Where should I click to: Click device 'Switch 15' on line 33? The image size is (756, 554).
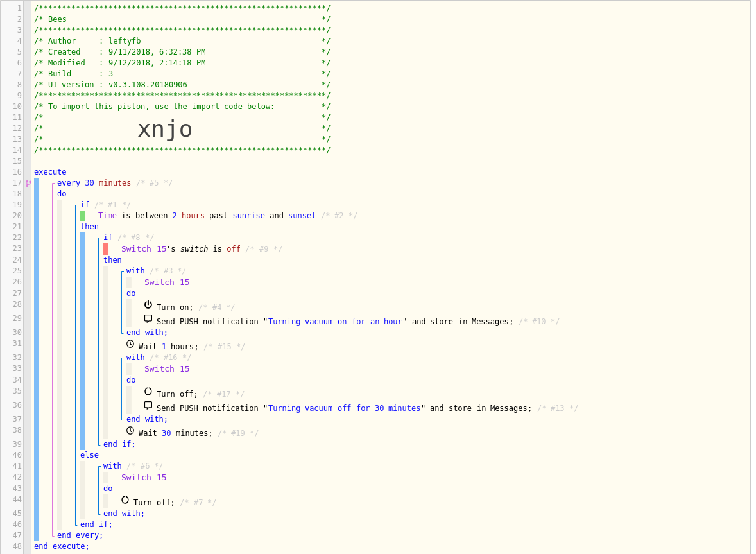click(167, 369)
